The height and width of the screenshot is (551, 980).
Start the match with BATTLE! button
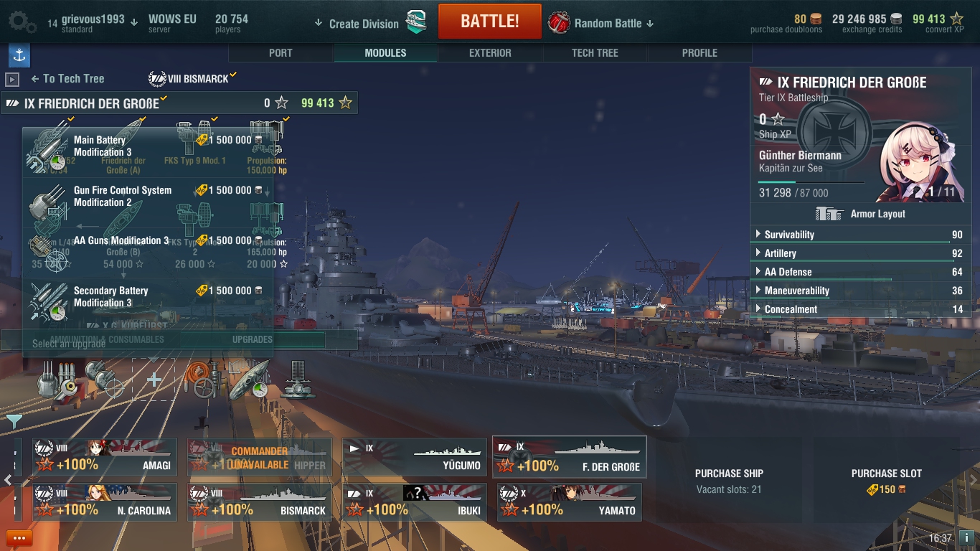pos(490,22)
